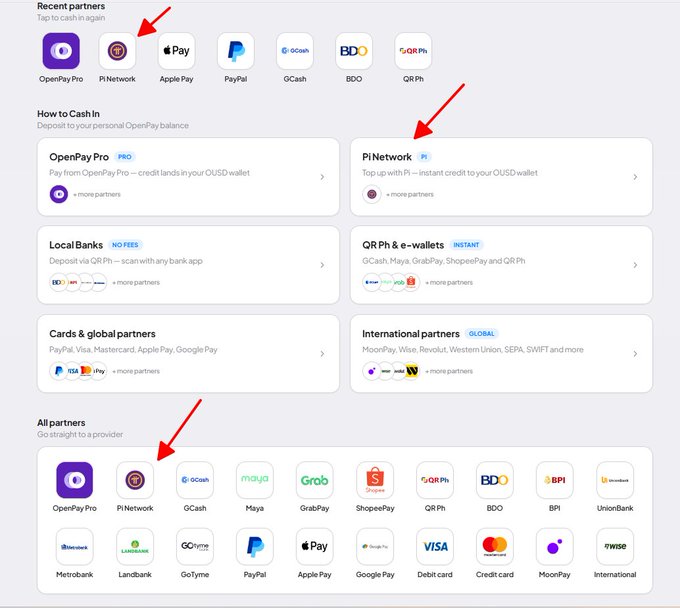Choose MoonPay partner icon
The height and width of the screenshot is (608, 680).
click(x=555, y=546)
